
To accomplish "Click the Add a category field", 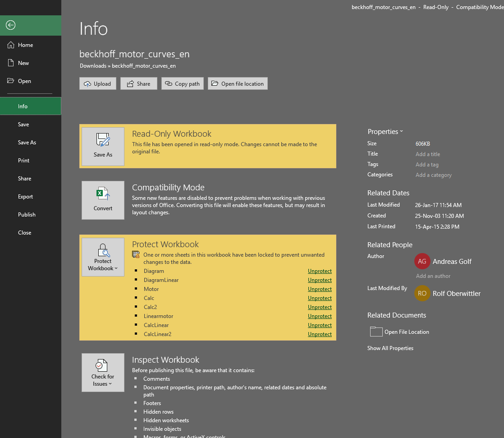I will [x=433, y=175].
